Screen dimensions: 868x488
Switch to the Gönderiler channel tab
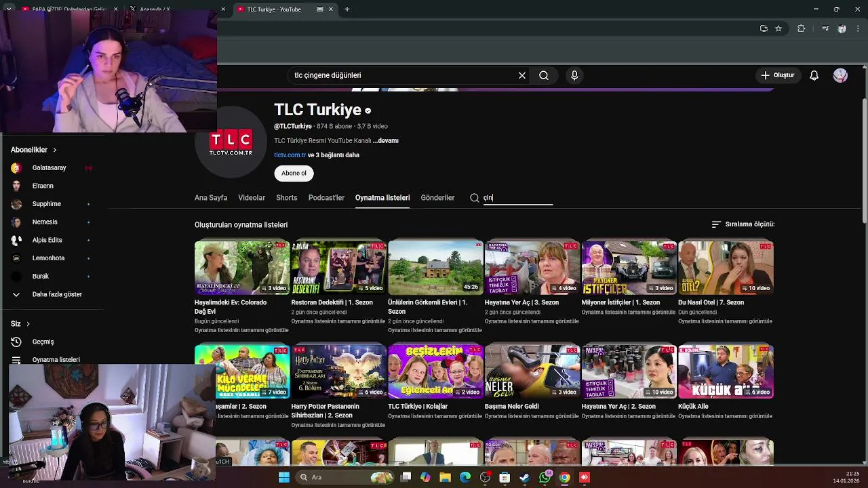click(x=437, y=198)
